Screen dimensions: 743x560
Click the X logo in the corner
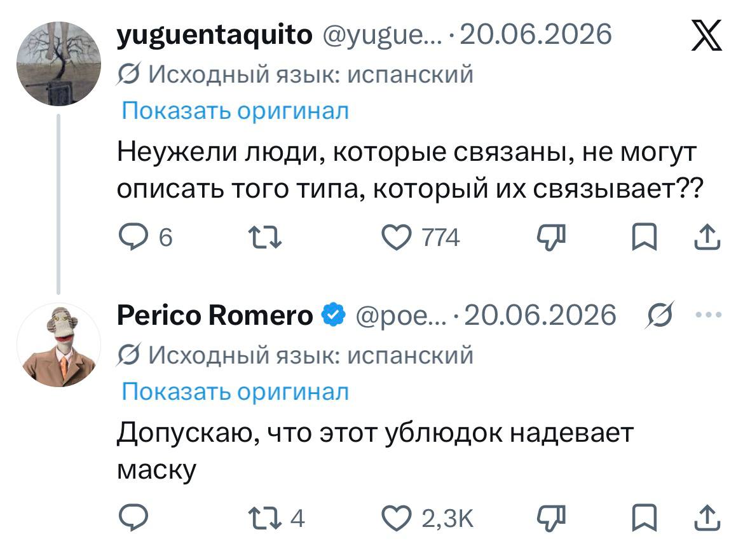707,34
